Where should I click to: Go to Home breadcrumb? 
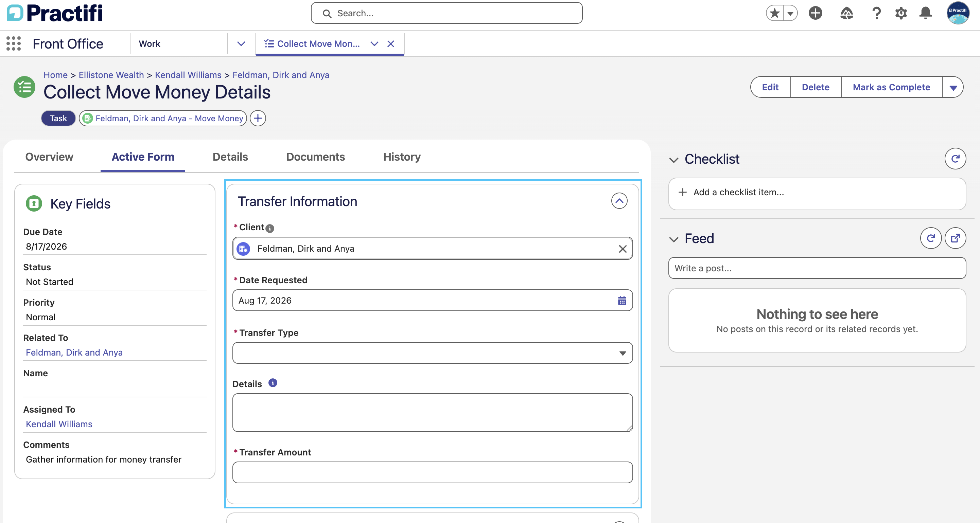pyautogui.click(x=55, y=75)
